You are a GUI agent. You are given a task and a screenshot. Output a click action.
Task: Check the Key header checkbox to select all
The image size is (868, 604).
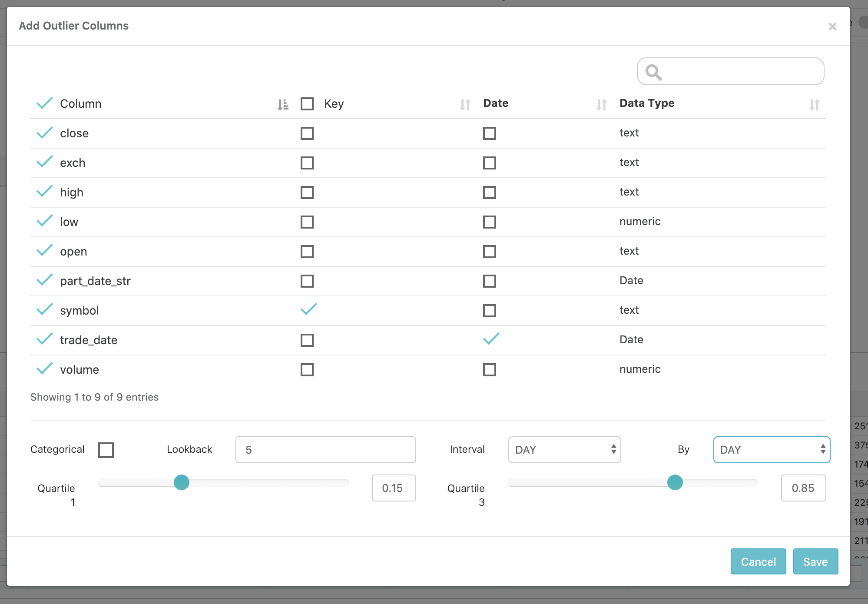pyautogui.click(x=307, y=103)
